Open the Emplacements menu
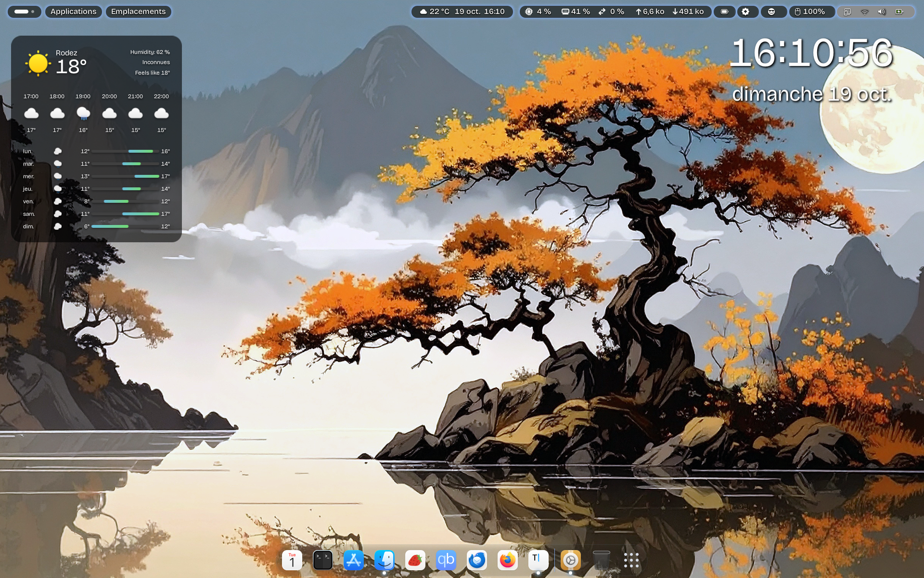The width and height of the screenshot is (924, 578). pos(138,12)
